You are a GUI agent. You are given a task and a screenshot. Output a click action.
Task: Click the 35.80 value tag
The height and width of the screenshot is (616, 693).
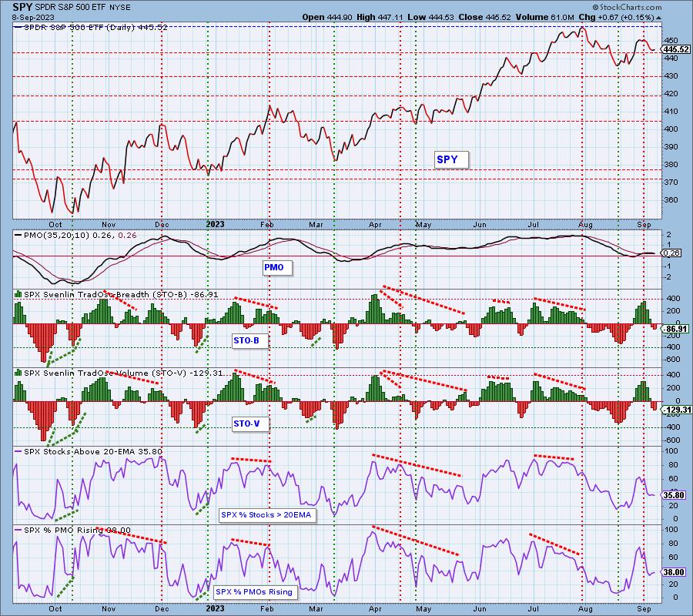point(674,495)
